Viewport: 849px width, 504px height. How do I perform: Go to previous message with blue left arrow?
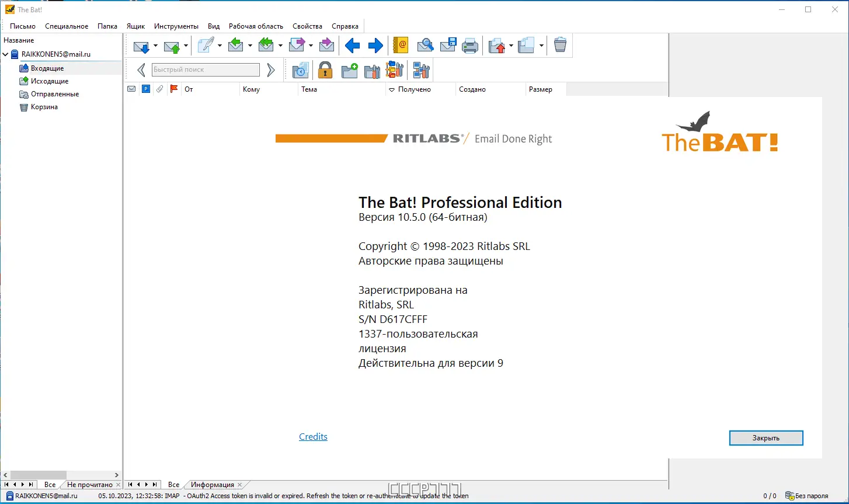pos(352,45)
